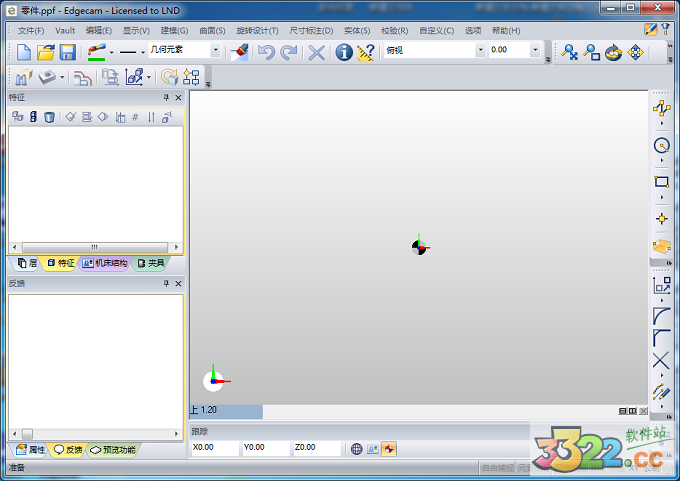Create a new file with New icon
The width and height of the screenshot is (680, 481).
[x=23, y=52]
